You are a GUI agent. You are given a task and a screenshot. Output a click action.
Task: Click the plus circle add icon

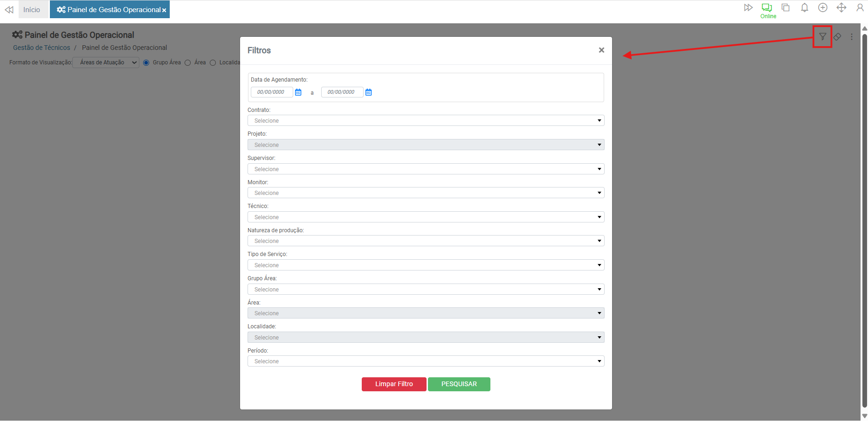tap(823, 8)
